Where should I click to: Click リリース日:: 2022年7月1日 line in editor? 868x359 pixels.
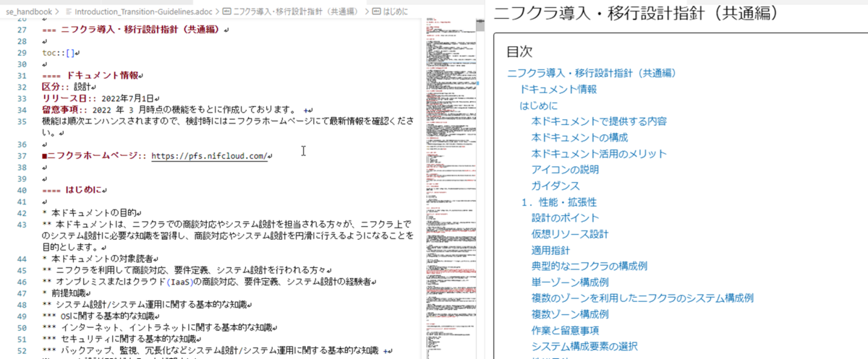tap(98, 98)
